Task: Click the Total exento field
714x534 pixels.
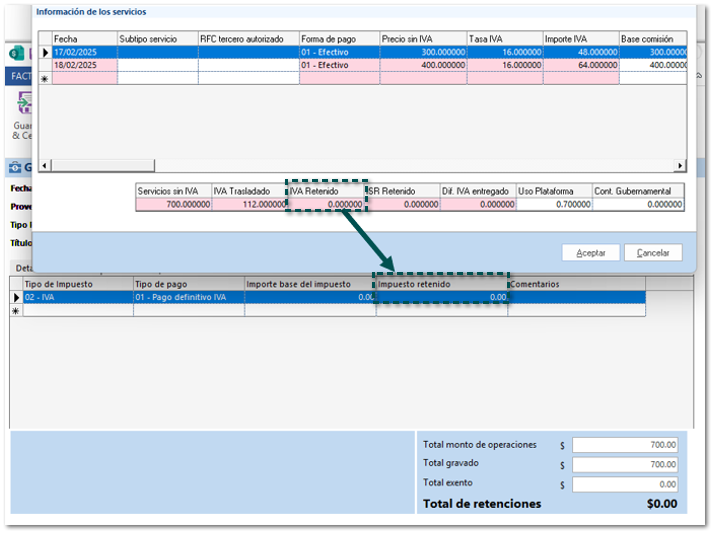Action: [x=624, y=484]
